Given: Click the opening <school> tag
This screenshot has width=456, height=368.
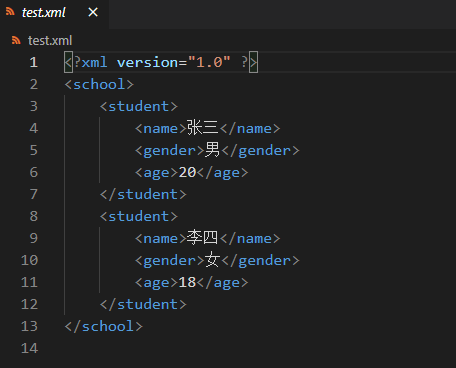Looking at the screenshot, I should pos(99,84).
